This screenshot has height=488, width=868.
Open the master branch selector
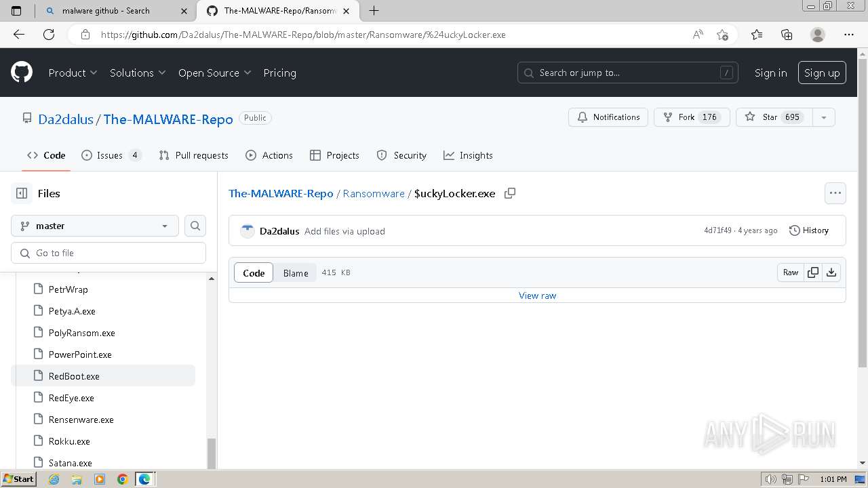(95, 226)
